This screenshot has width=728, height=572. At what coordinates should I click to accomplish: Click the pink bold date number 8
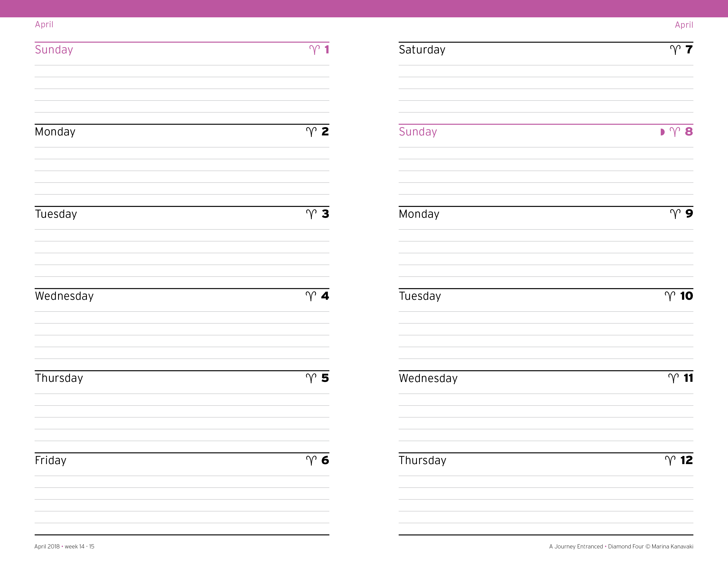[689, 132]
